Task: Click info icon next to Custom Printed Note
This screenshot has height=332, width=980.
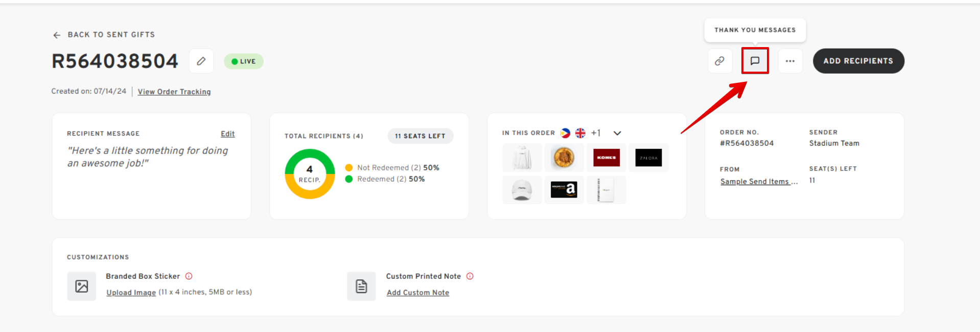Action: tap(470, 276)
